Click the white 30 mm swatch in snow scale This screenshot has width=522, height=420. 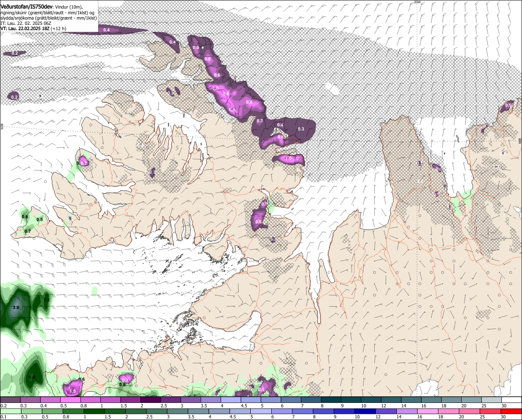click(x=512, y=400)
